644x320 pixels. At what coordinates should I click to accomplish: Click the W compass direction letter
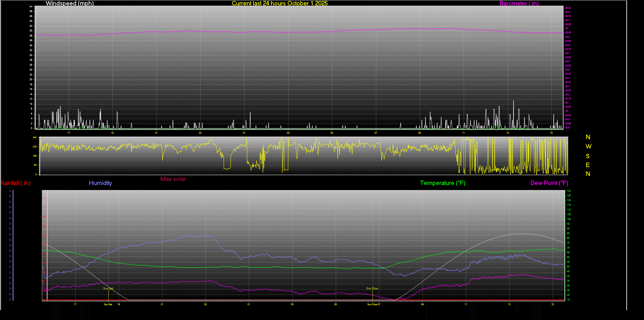point(588,147)
